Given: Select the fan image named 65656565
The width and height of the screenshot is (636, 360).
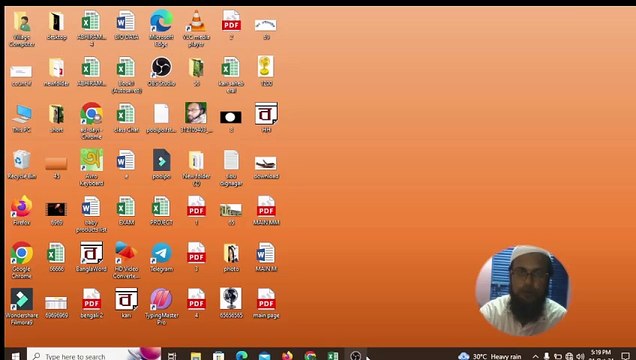Looking at the screenshot, I should click(x=231, y=303).
